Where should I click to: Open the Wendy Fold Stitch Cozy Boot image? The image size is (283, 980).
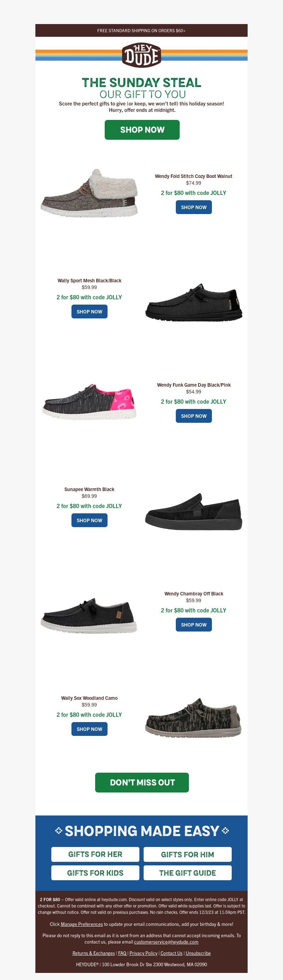[x=89, y=193]
